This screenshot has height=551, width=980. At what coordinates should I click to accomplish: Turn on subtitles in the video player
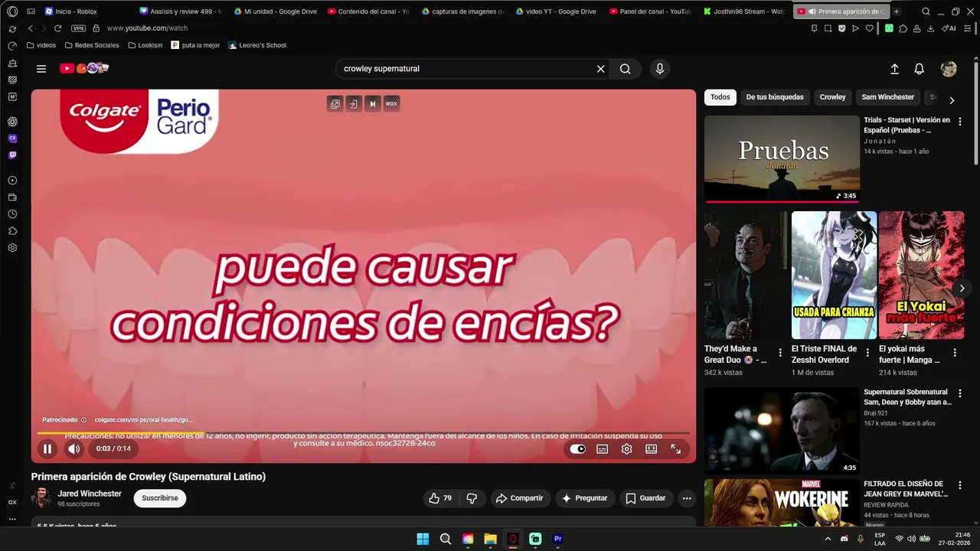pos(603,449)
